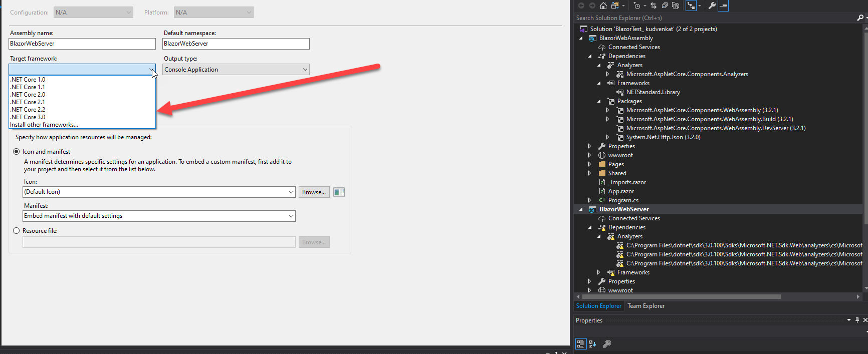Viewport: 868px width, 354px height.
Task: Expand Microsoft.AspNetCore.Components.WebAssembly (3.2.1) package
Action: point(608,110)
